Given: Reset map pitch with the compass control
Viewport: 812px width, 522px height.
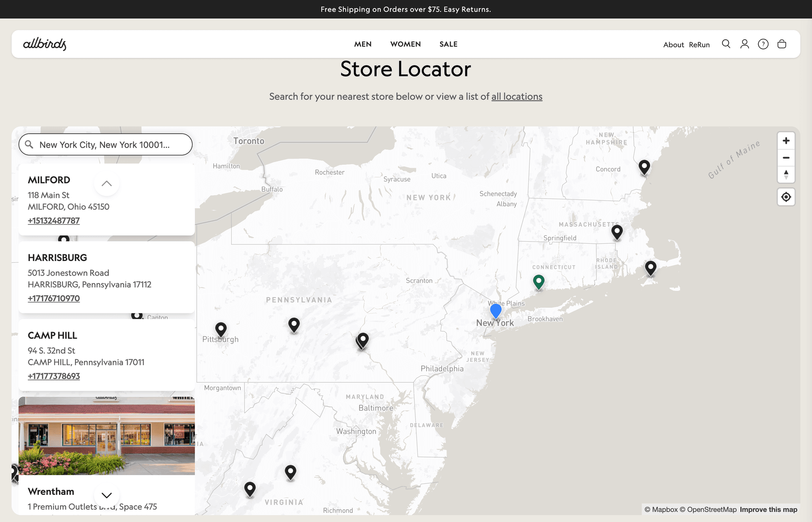Looking at the screenshot, I should (786, 174).
